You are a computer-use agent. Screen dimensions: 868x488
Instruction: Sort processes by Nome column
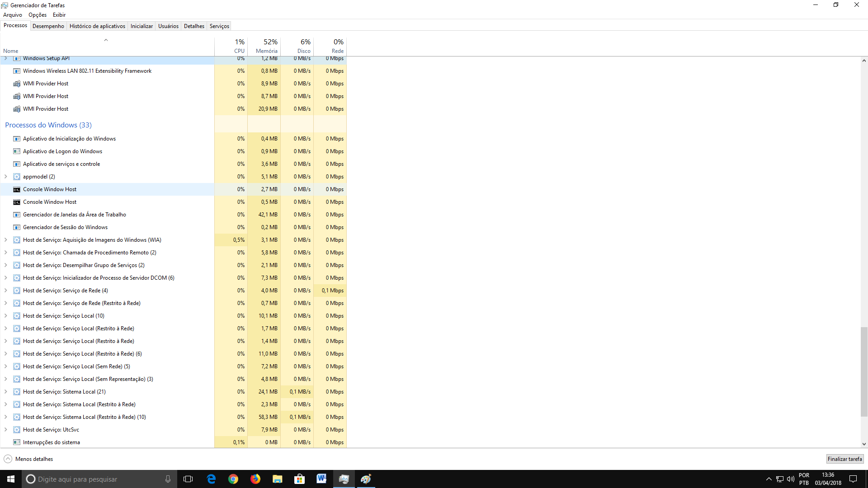107,46
